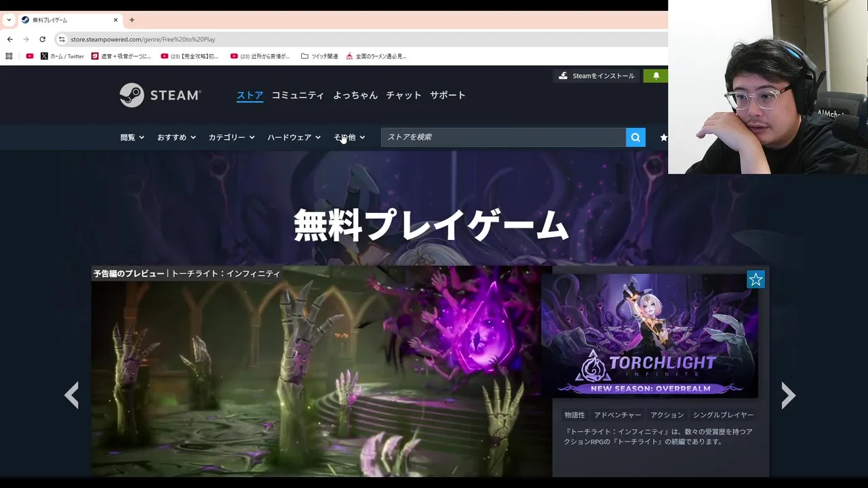Image resolution: width=868 pixels, height=488 pixels.
Task: Select the 物語性 tag
Action: tap(574, 415)
